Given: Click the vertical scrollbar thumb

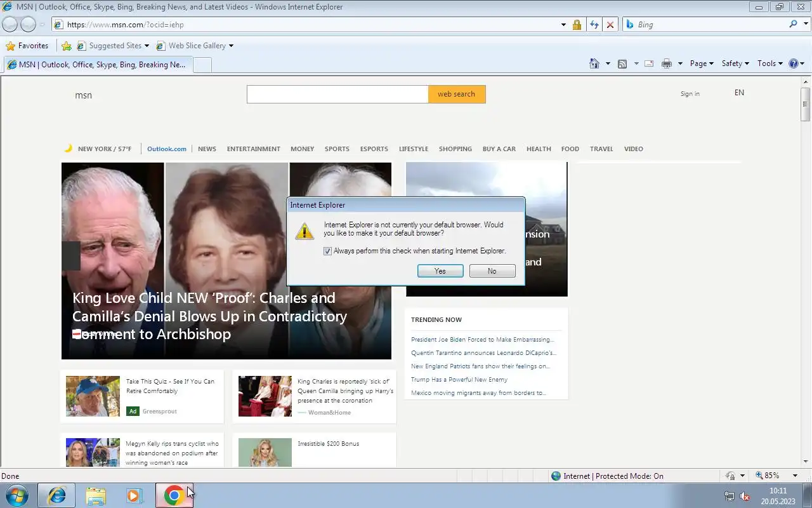Looking at the screenshot, I should tap(806, 104).
